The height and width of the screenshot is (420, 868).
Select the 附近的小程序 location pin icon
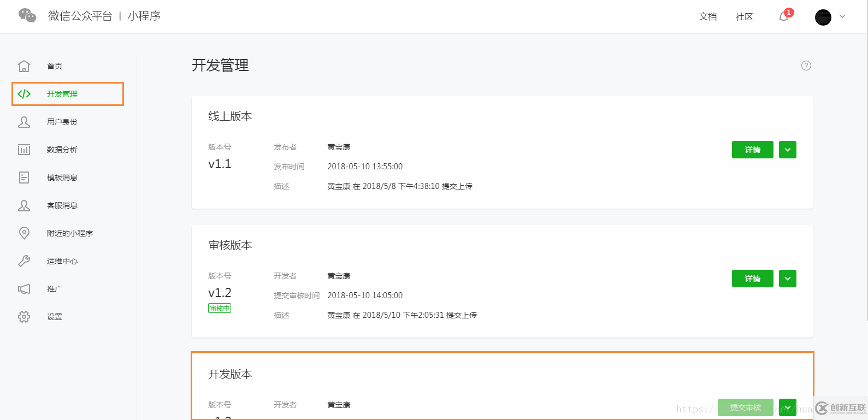tap(24, 233)
